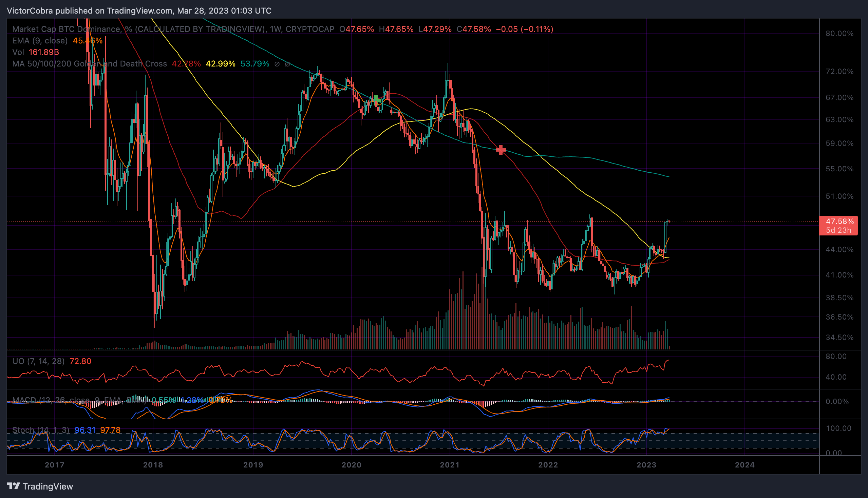Click the close value C47.58% in the header

click(473, 29)
